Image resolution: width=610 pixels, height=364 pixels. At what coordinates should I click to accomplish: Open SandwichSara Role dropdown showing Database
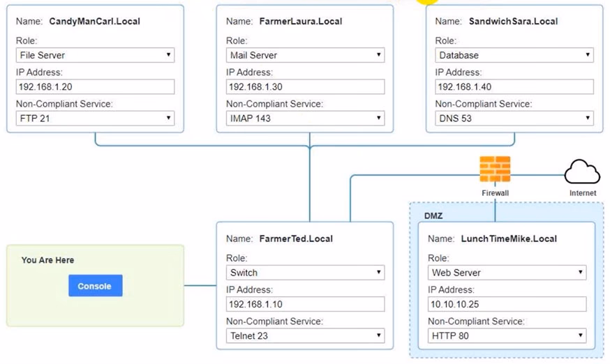tap(514, 55)
